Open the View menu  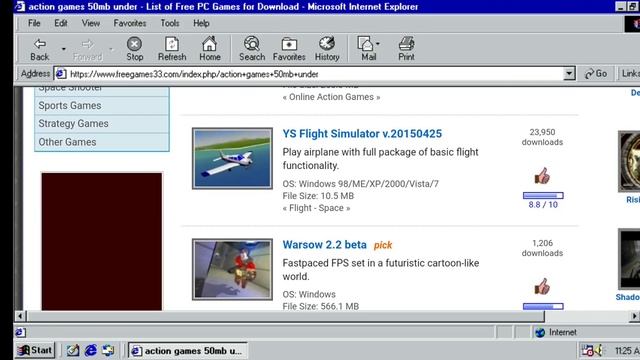point(91,23)
